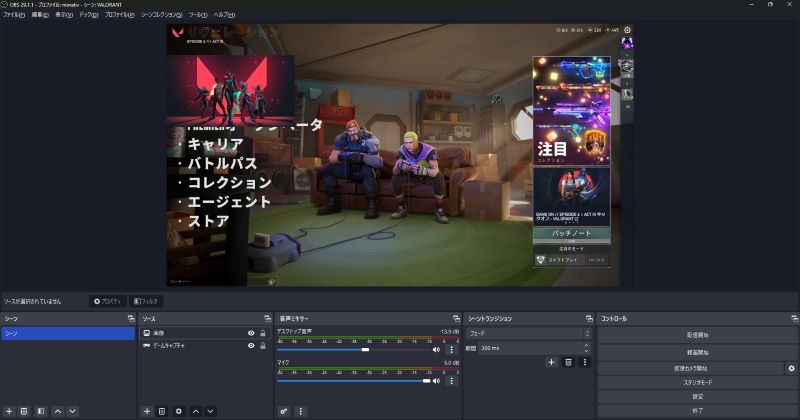Open advanced audio properties gear in mixer
This screenshot has height=420, width=800.
tap(284, 411)
